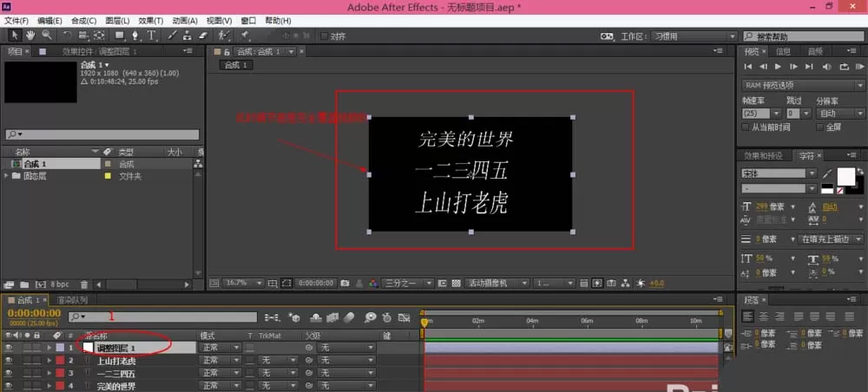Screen dimensions: 868x392
Task: Check the 从当前时间 option
Action: pyautogui.click(x=745, y=127)
